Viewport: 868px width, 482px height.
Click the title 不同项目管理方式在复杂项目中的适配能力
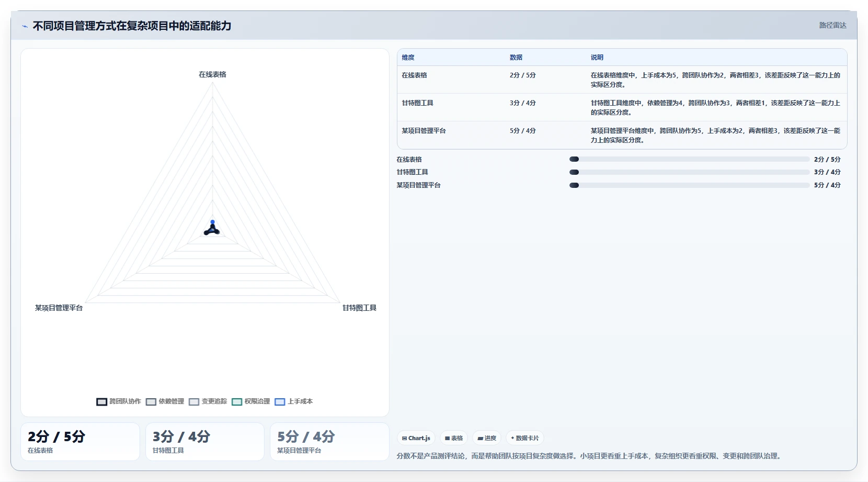tap(132, 26)
